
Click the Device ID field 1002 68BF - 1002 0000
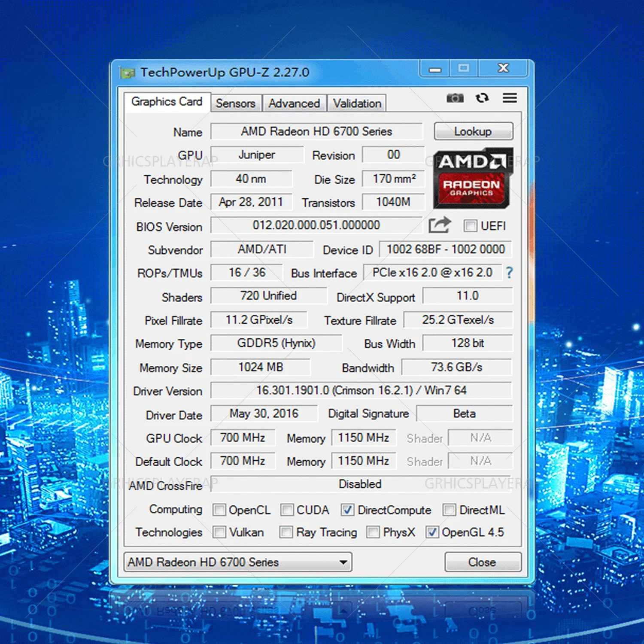[x=446, y=249]
